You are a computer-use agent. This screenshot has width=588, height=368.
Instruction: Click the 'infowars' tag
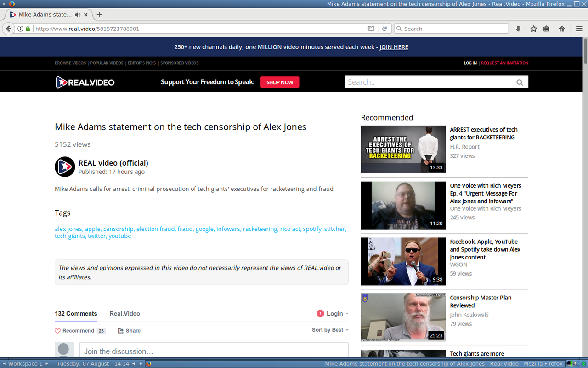click(228, 229)
